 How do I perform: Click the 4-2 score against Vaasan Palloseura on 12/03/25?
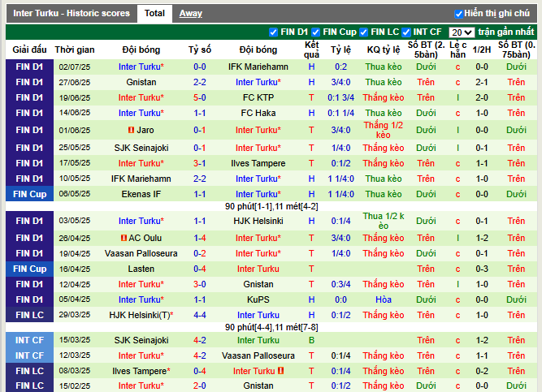click(200, 355)
